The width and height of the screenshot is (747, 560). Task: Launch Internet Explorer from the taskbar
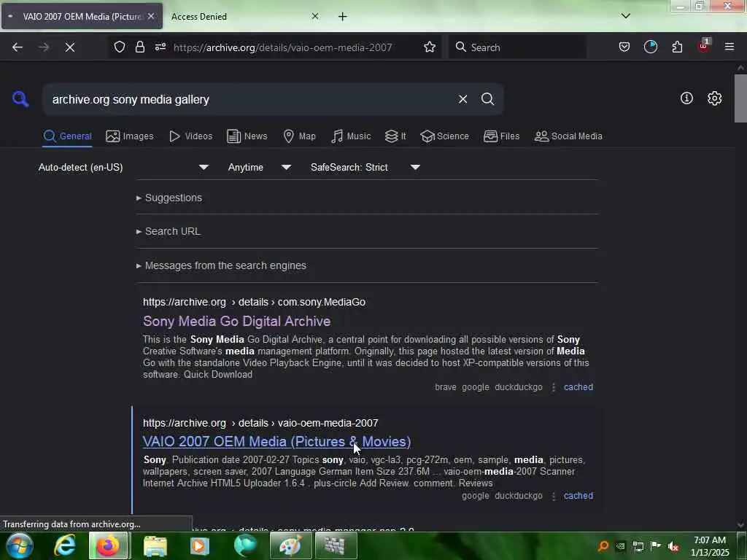point(64,545)
